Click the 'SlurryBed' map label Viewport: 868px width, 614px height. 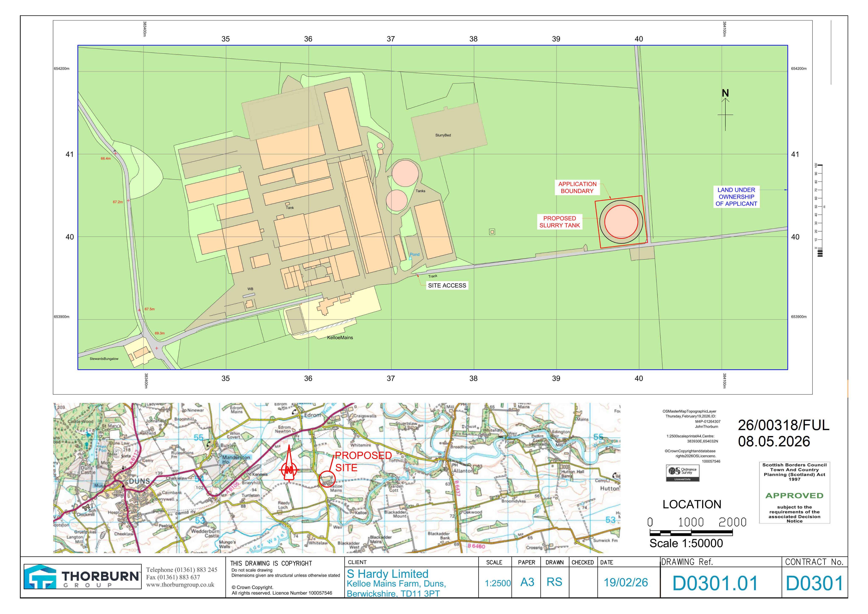[x=443, y=135]
